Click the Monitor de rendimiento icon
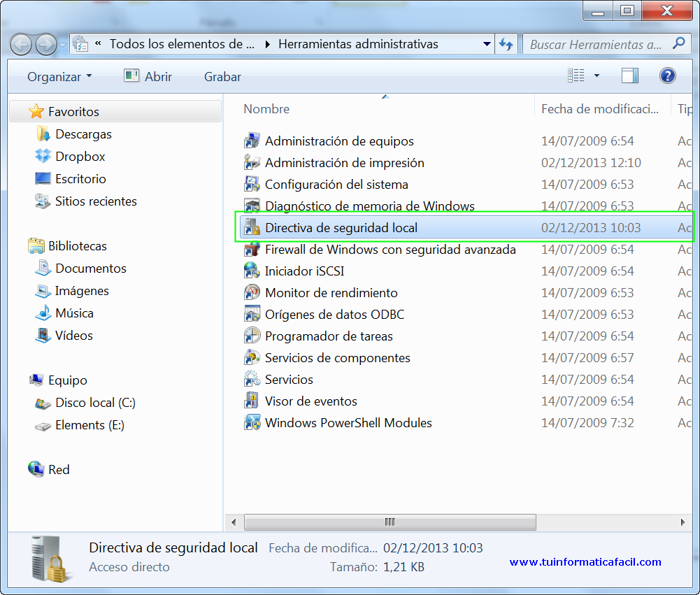This screenshot has width=700, height=595. pyautogui.click(x=252, y=292)
